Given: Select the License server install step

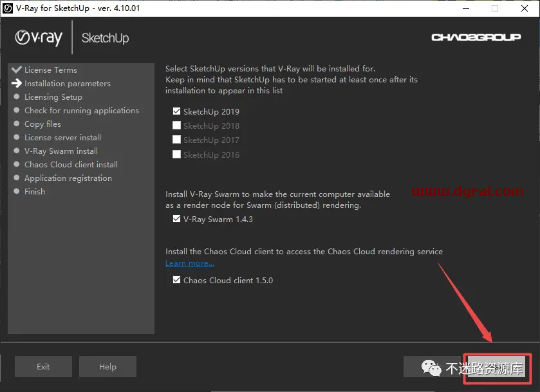Looking at the screenshot, I should (x=62, y=138).
